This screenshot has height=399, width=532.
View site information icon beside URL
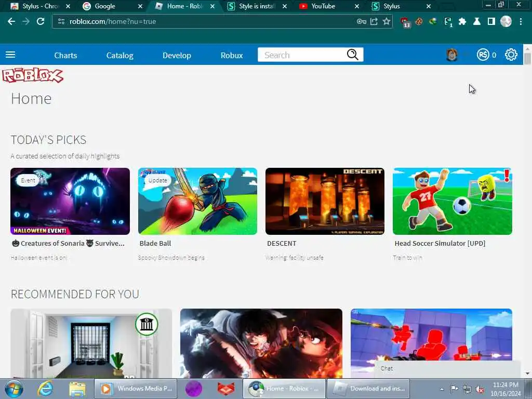tap(61, 21)
